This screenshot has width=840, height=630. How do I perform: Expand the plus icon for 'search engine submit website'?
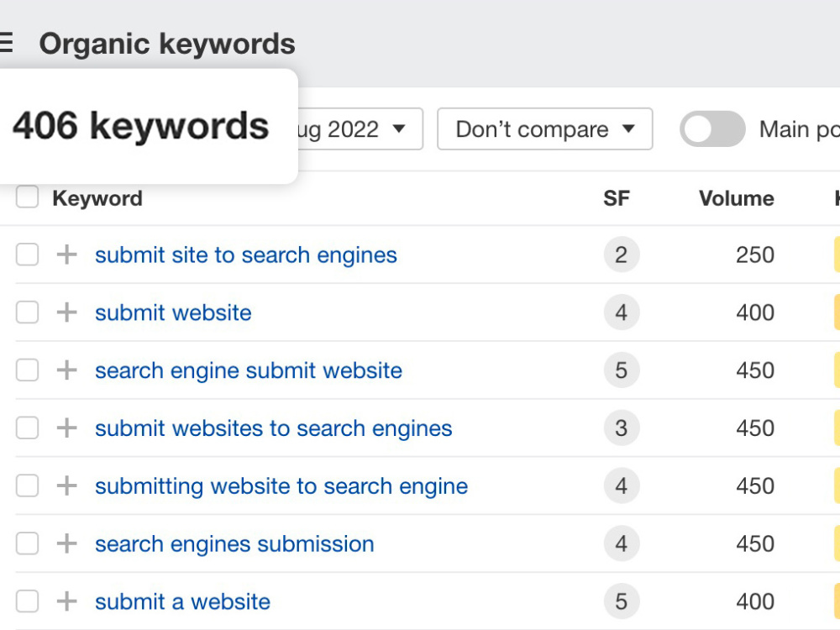point(67,370)
